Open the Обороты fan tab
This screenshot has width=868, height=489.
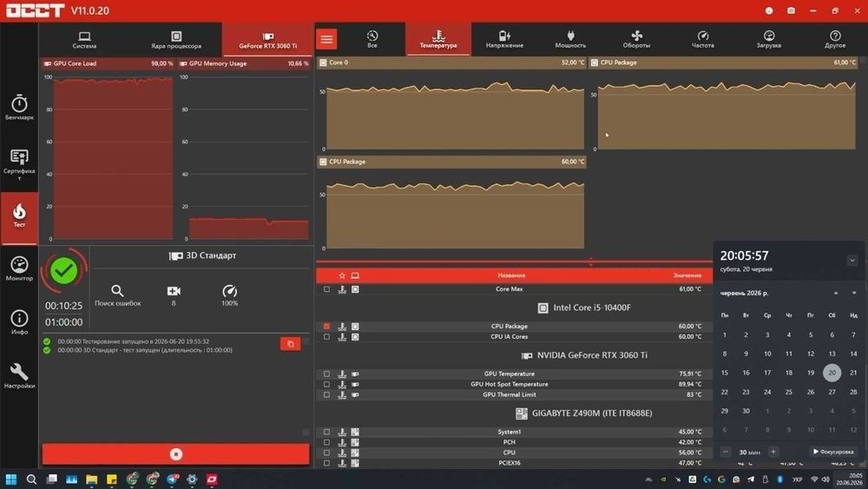click(636, 39)
